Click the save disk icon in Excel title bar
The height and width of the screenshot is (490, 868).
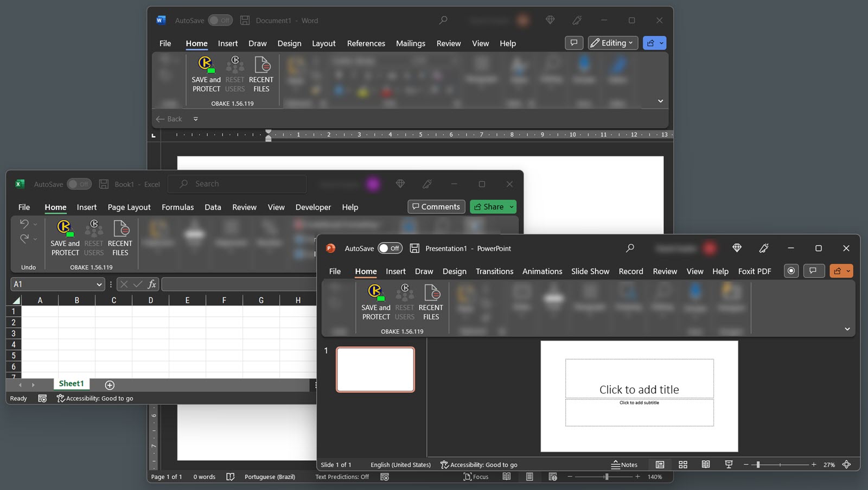[x=104, y=184]
